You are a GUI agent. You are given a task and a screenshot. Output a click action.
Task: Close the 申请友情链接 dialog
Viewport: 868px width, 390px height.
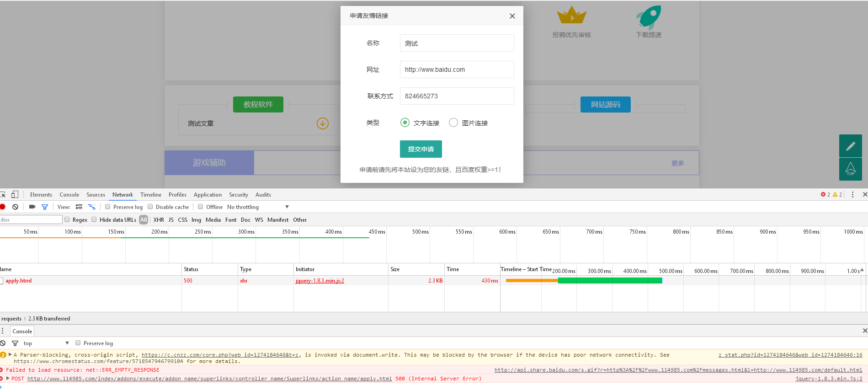point(512,16)
